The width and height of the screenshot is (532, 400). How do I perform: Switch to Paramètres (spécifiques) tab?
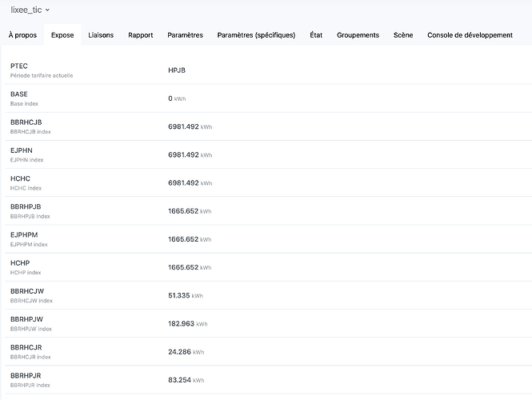[256, 35]
